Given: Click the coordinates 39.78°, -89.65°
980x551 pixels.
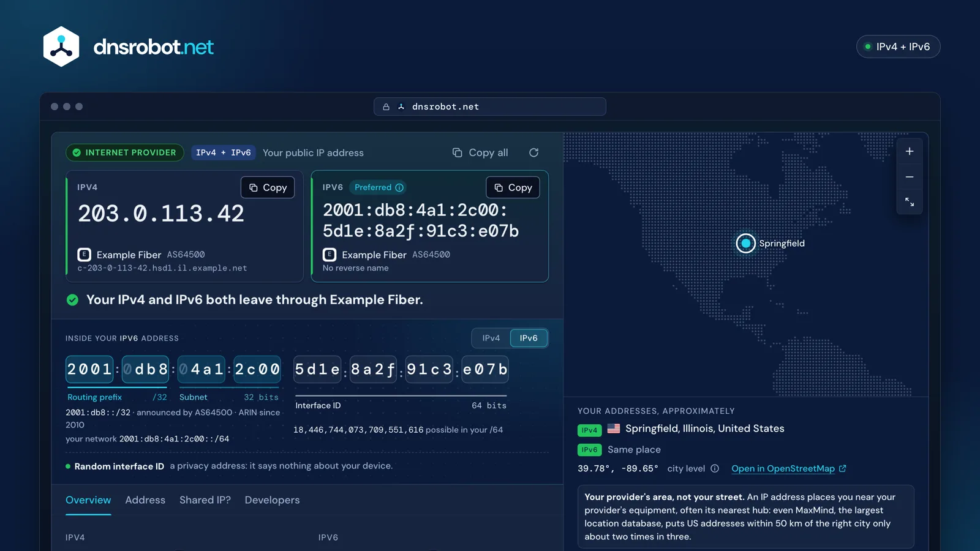Looking at the screenshot, I should (x=618, y=468).
